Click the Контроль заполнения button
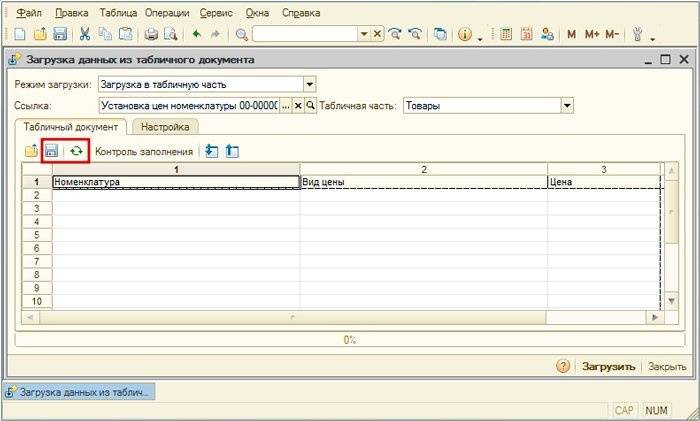 (x=144, y=151)
